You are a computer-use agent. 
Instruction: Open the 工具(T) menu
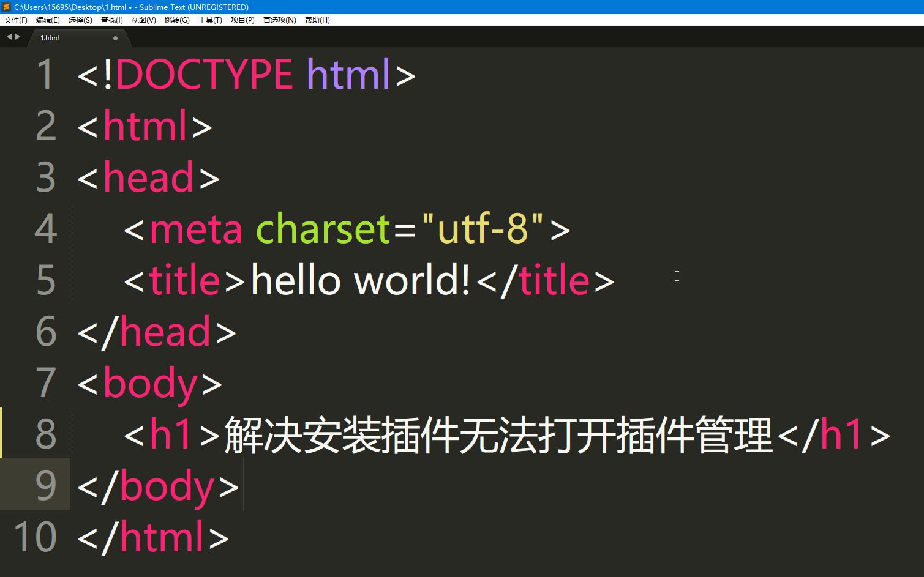point(210,20)
